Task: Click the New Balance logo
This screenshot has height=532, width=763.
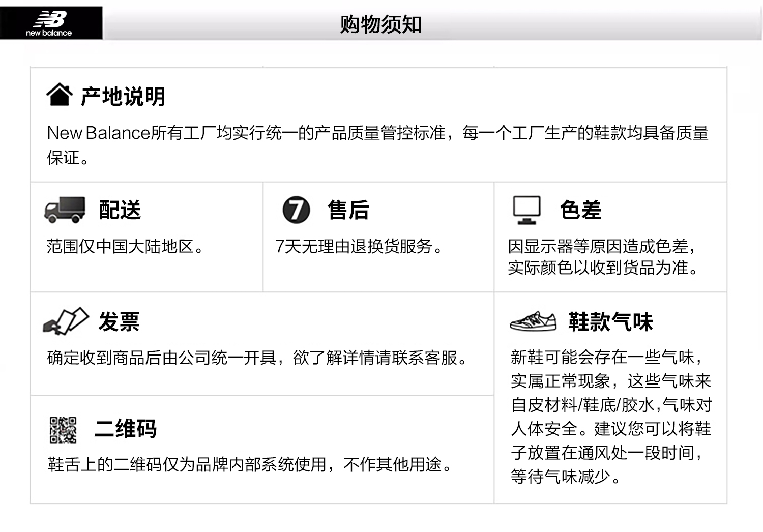Action: coord(51,23)
